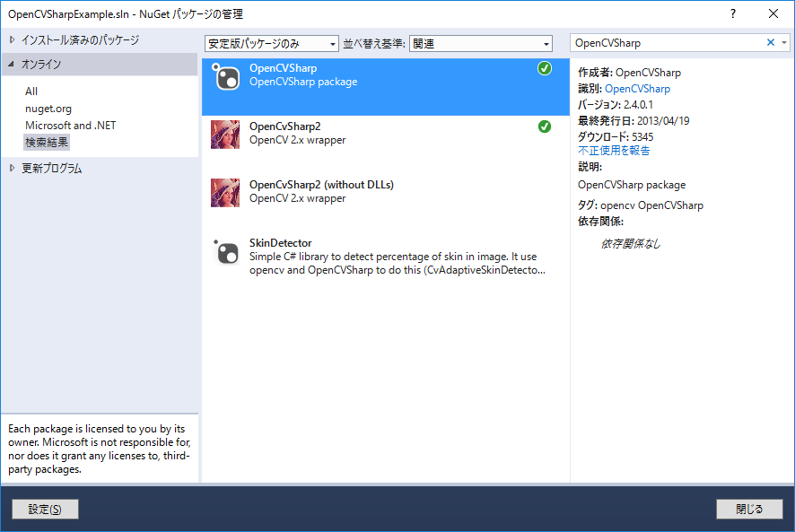Select the OpenCvSharp2 package title
The height and width of the screenshot is (532, 795).
(285, 126)
